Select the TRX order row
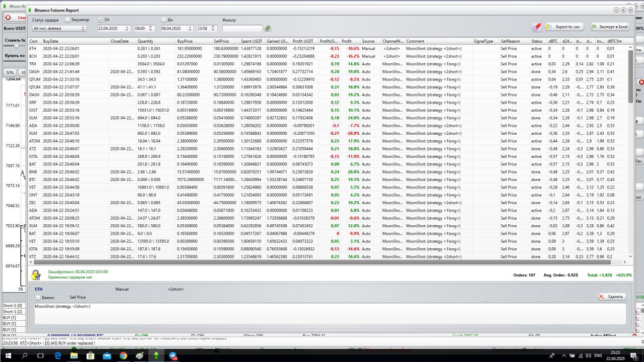The width and height of the screenshot is (644, 362). click(328, 64)
